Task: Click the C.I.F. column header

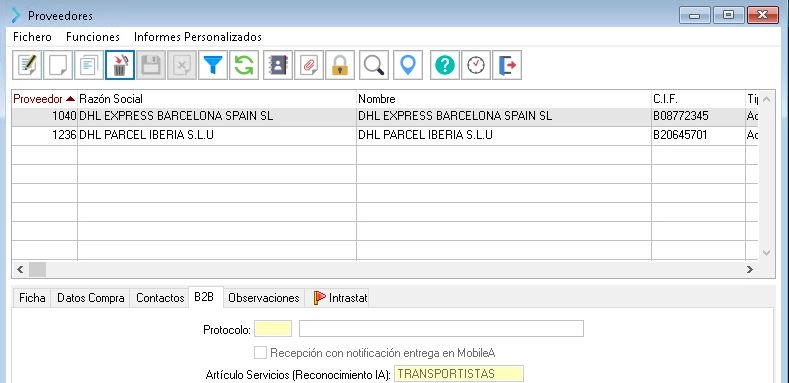Action: pos(698,99)
